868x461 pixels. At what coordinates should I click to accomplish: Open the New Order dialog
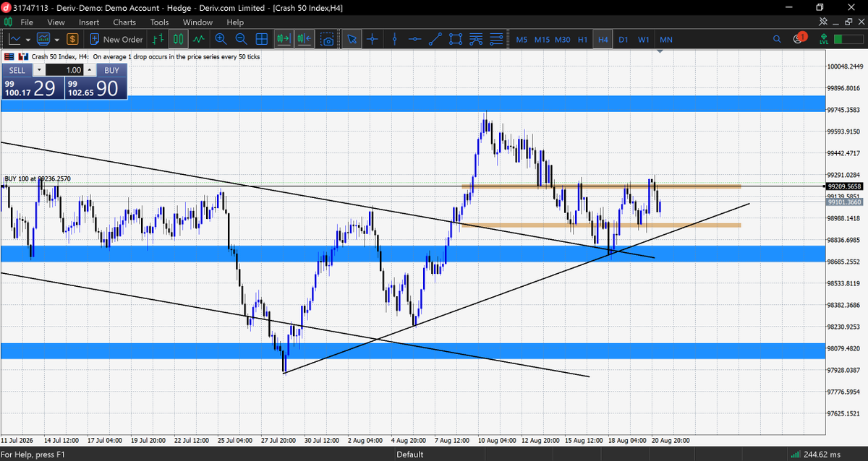tap(115, 40)
